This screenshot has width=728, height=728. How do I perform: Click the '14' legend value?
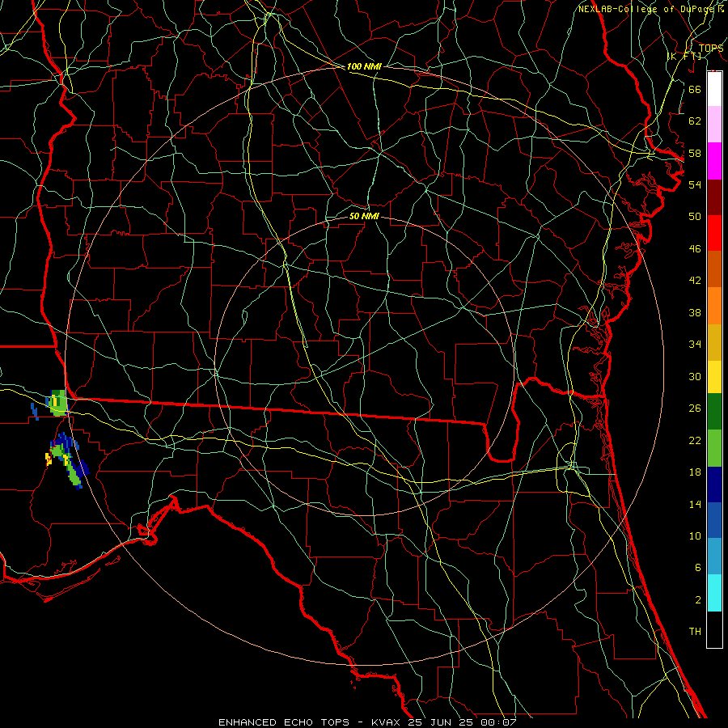click(x=695, y=504)
